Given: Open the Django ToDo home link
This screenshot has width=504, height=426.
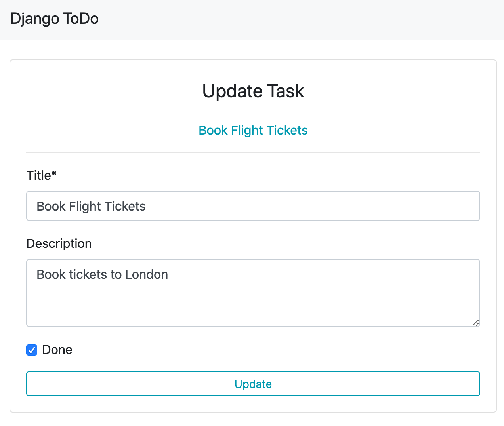Looking at the screenshot, I should click(54, 19).
